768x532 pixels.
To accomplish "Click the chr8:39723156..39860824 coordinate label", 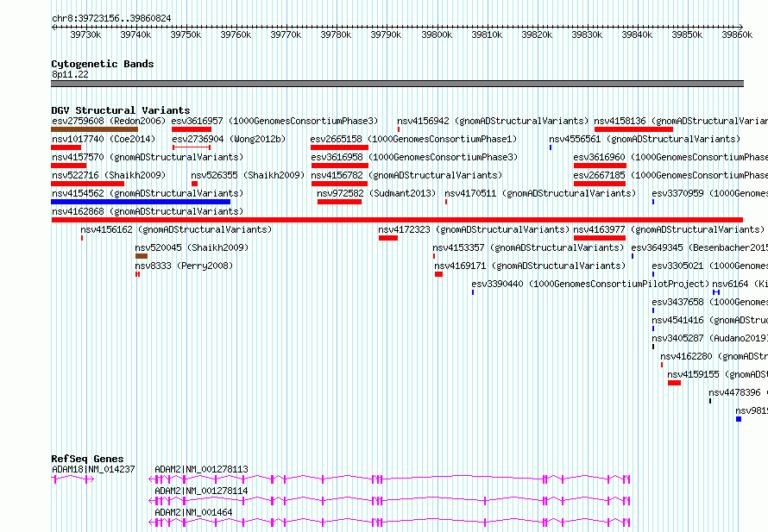I will (111, 18).
